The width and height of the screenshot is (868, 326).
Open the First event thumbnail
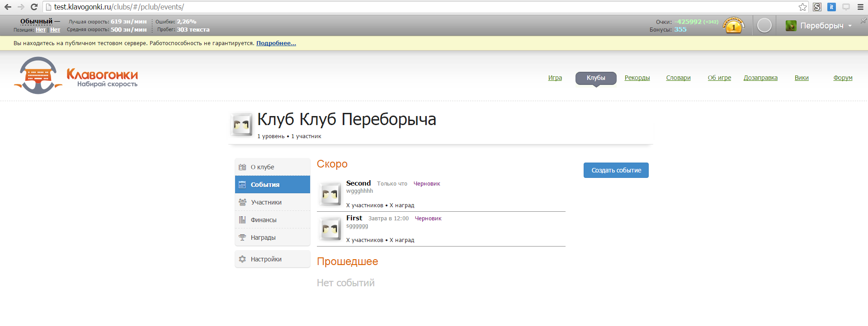(x=330, y=229)
